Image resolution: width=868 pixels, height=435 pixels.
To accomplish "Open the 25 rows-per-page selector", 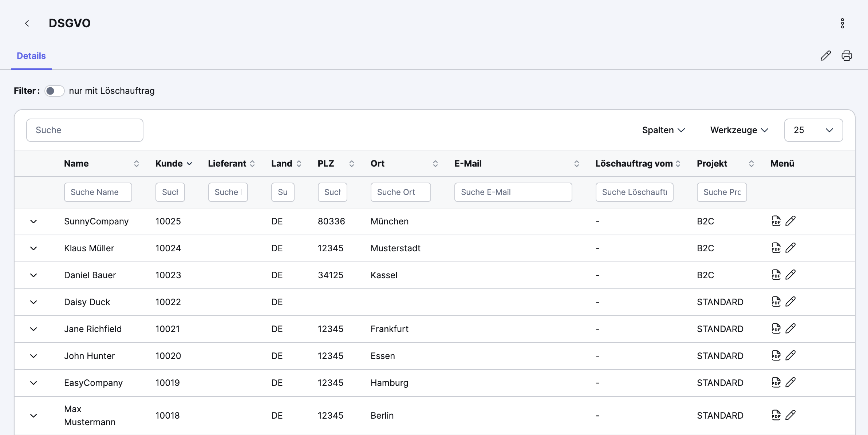I will (813, 130).
